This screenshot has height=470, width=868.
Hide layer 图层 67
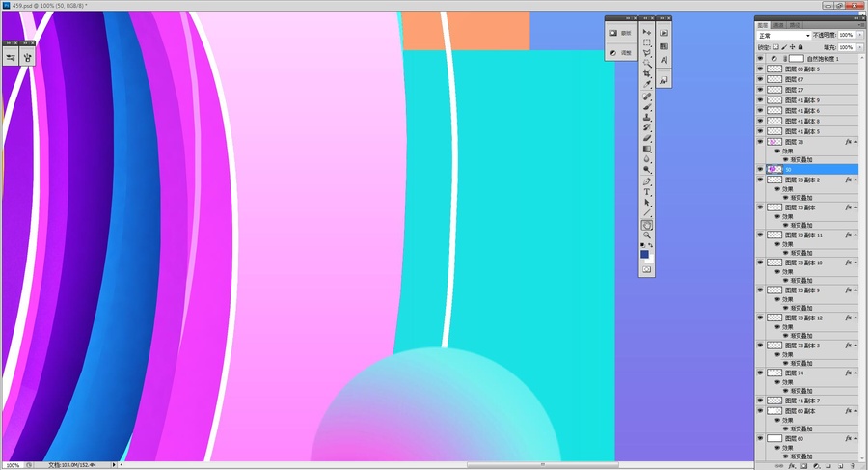(760, 79)
